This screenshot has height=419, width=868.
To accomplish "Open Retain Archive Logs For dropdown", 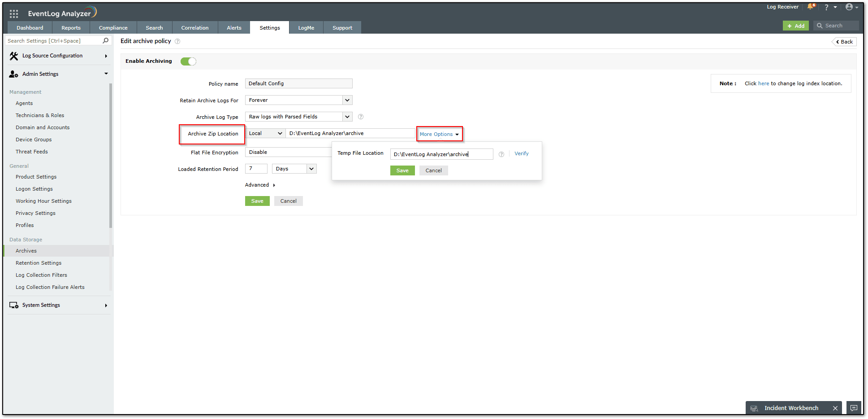I will coord(298,100).
